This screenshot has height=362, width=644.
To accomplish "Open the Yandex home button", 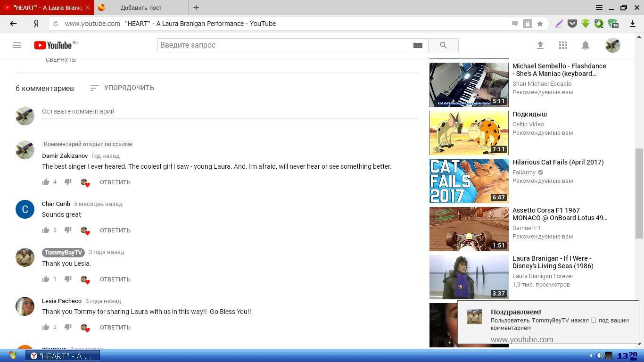I will [36, 24].
